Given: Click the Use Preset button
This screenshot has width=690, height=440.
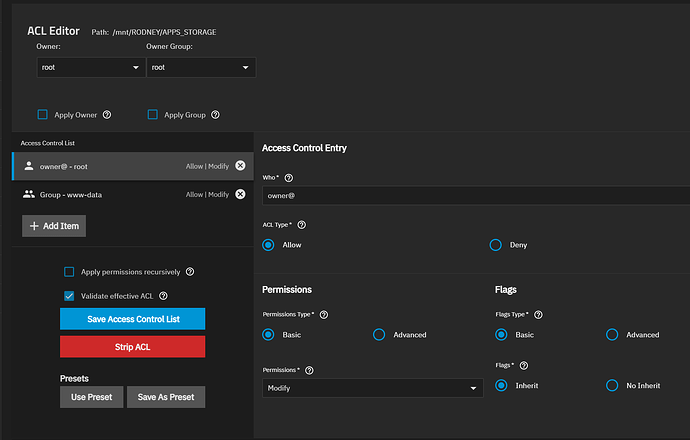Looking at the screenshot, I should click(x=92, y=397).
